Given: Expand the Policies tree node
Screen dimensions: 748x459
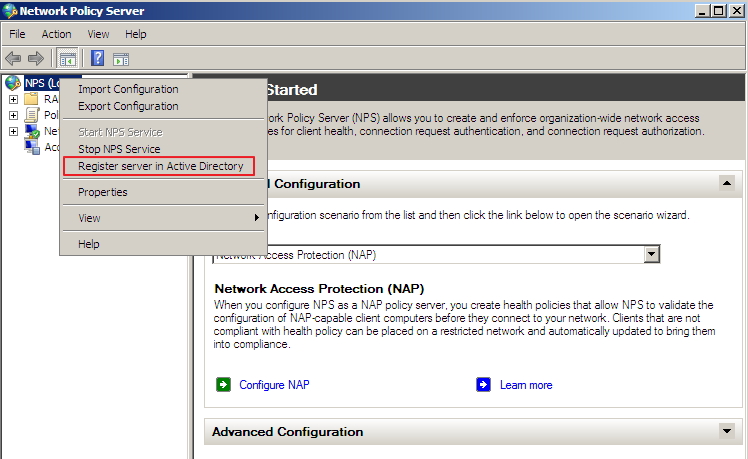Looking at the screenshot, I should click(13, 115).
